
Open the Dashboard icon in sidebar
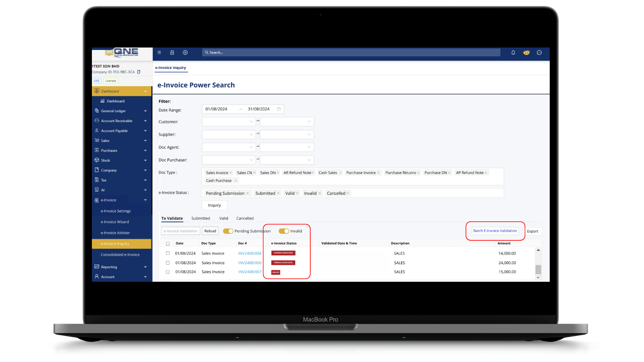click(97, 91)
